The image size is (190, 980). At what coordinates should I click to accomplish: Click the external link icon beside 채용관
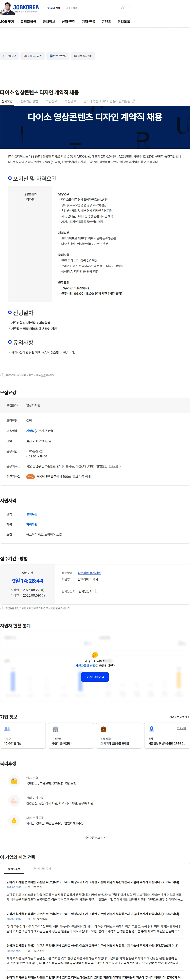[133, 101]
